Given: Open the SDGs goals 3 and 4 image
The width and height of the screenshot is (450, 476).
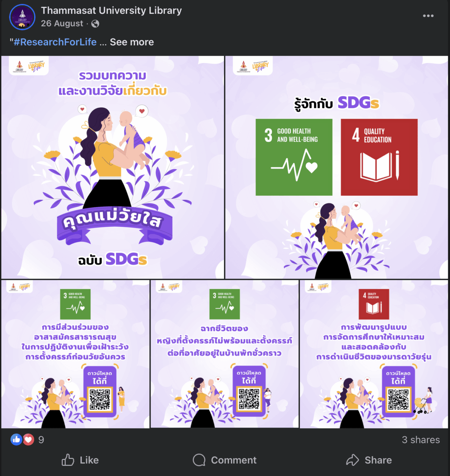Looking at the screenshot, I should tap(337, 167).
